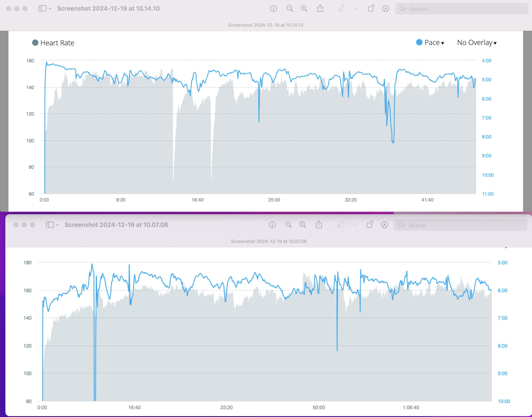
Task: Open the markup options chevron in top window
Action: coord(356,9)
